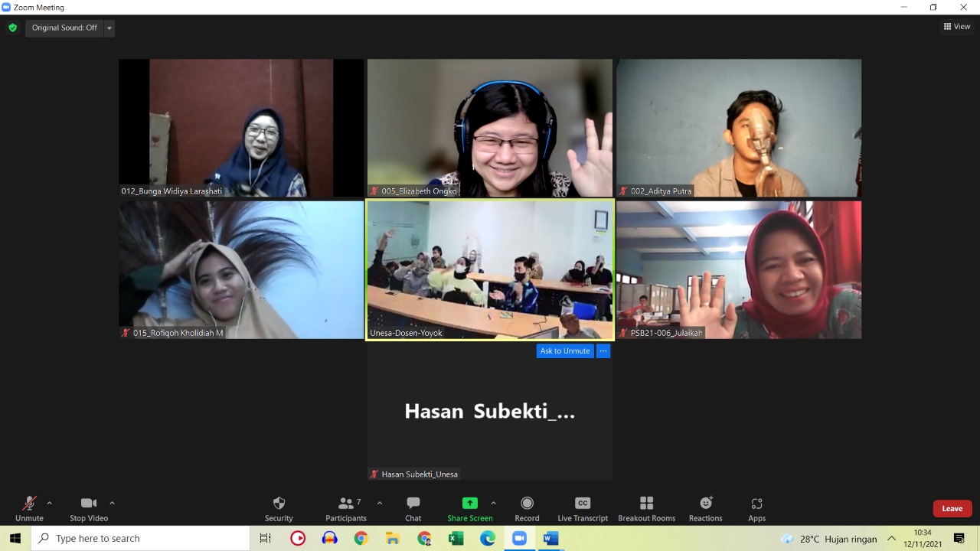Expand video options next to Stop Video
The image size is (980, 551).
point(113,503)
